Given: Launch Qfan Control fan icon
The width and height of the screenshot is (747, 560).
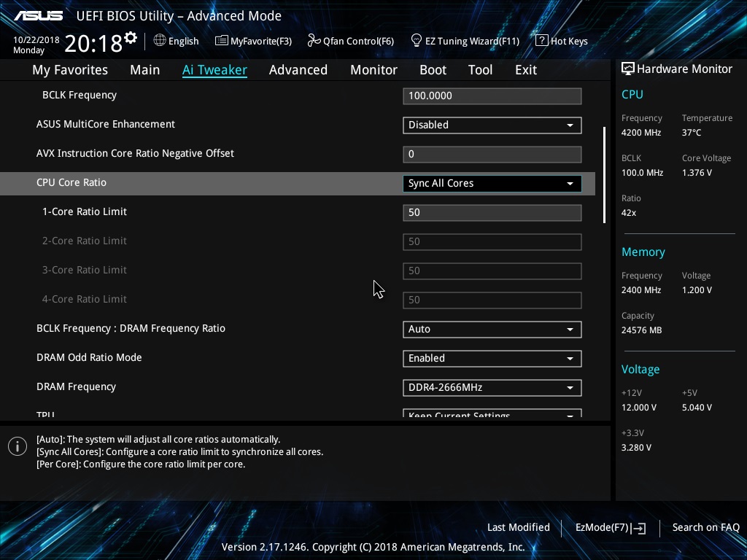Looking at the screenshot, I should pos(314,41).
